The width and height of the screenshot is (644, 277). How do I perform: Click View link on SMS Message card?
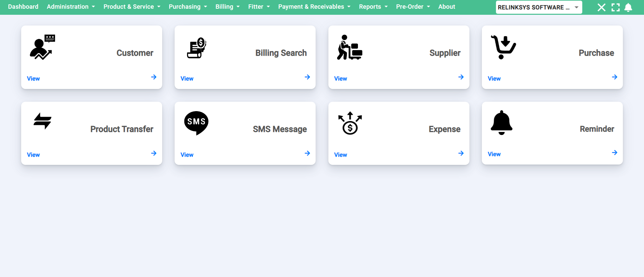click(187, 155)
